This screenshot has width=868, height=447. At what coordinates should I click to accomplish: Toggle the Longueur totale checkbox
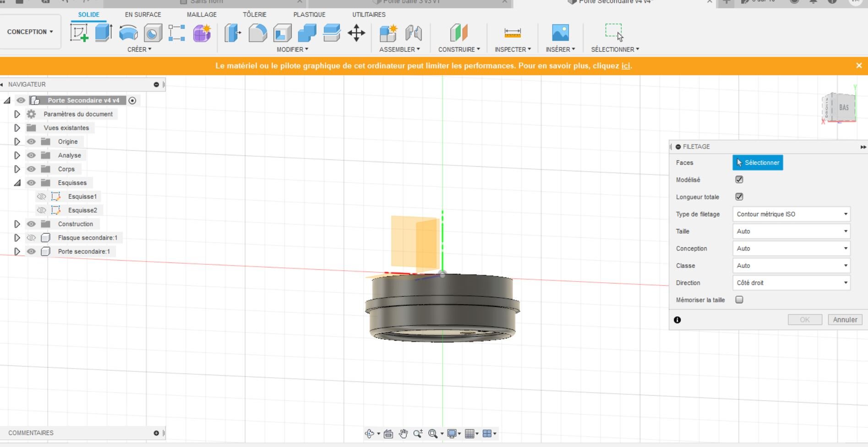point(739,197)
